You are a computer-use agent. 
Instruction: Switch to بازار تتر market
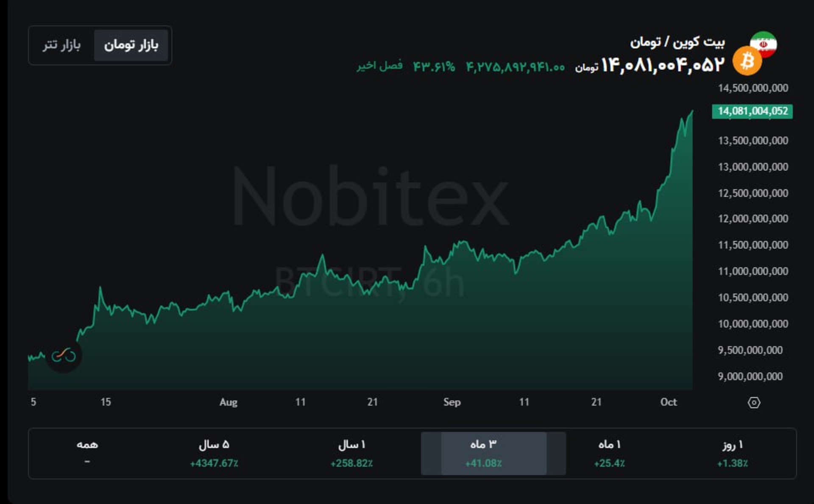click(61, 45)
